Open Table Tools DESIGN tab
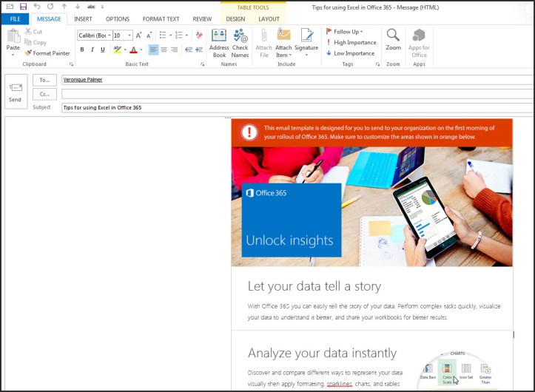 235,19
